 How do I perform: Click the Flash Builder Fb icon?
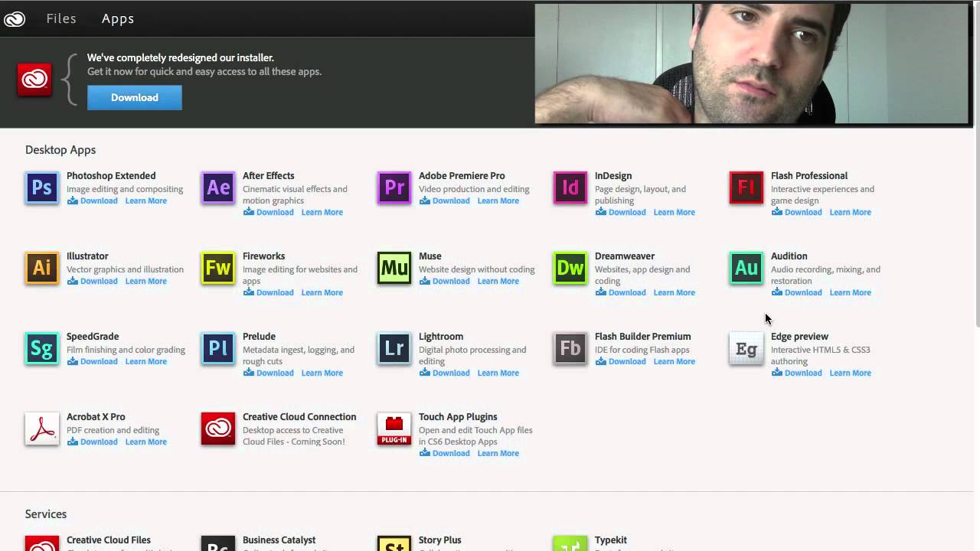(x=570, y=348)
